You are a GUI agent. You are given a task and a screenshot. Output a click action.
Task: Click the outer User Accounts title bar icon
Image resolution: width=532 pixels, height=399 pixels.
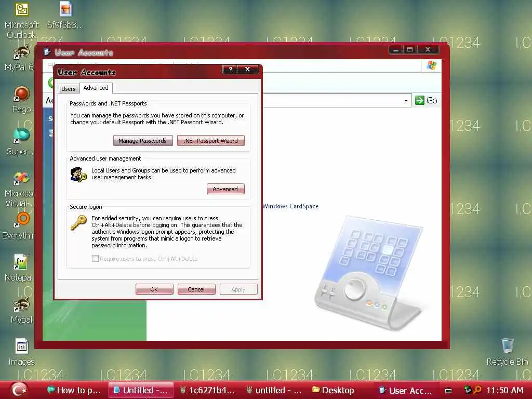pos(47,52)
